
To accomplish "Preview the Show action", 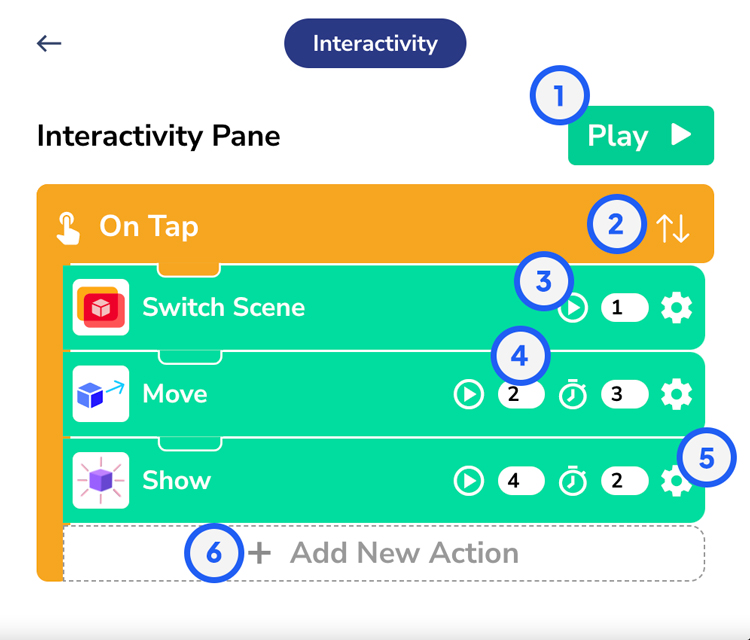I will click(x=468, y=481).
